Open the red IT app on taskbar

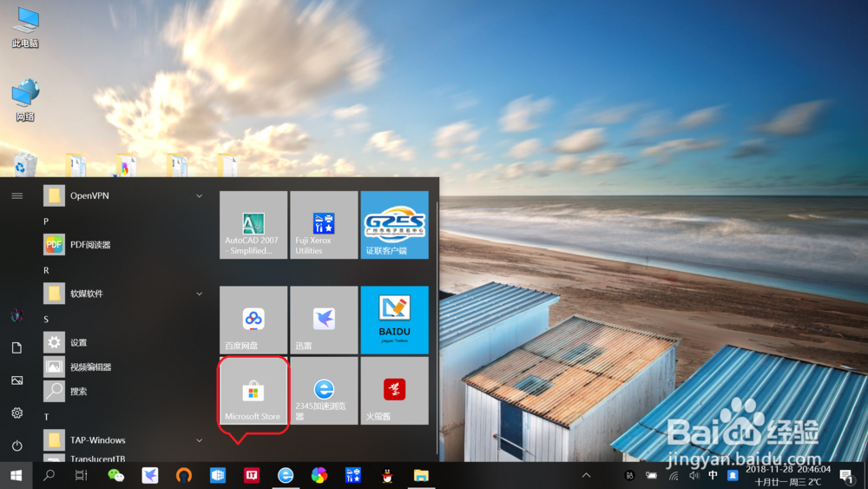252,475
